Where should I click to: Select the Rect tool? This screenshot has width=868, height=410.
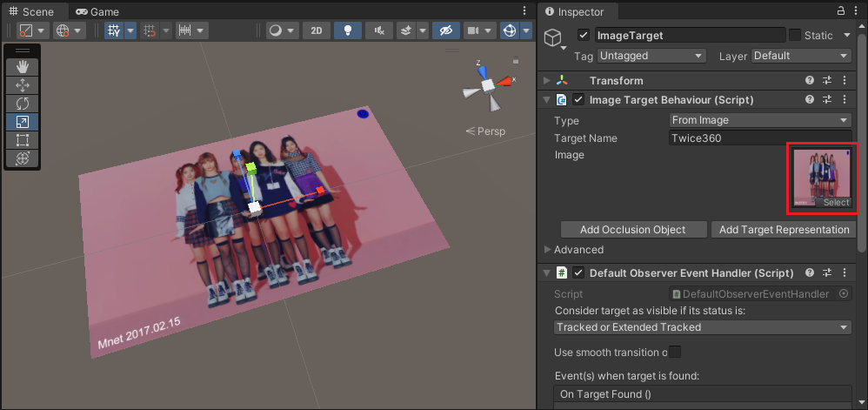pyautogui.click(x=22, y=140)
